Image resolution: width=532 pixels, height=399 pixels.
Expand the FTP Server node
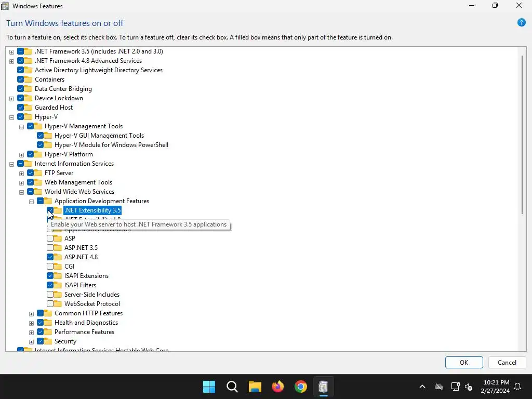tap(21, 174)
